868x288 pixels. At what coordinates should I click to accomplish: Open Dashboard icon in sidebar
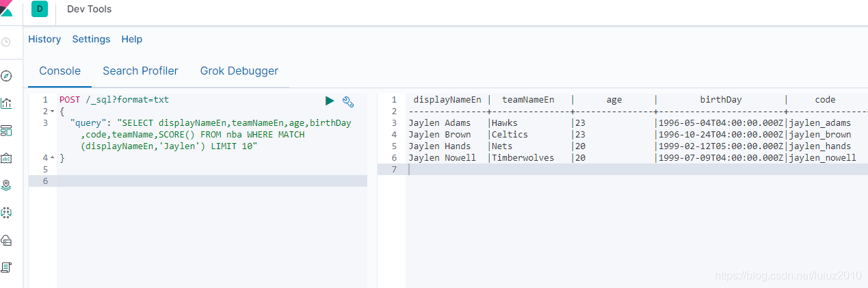(6, 131)
